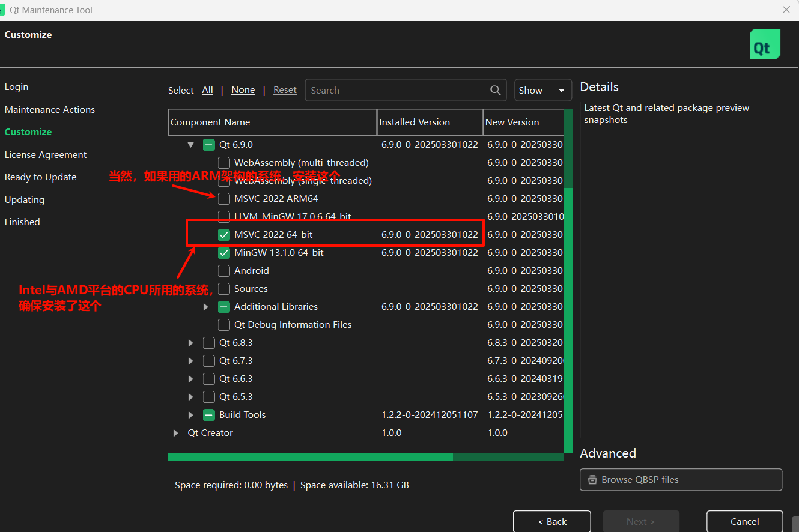This screenshot has height=532, width=799.
Task: Expand the Qt 6.5.3 node
Action: 191,397
